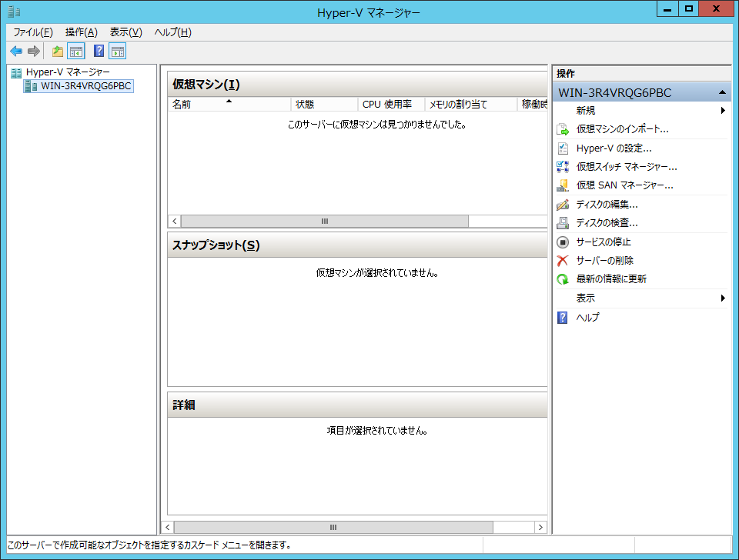Click the bottom pane scroll-left arrow
This screenshot has height=560, width=739.
tap(168, 528)
